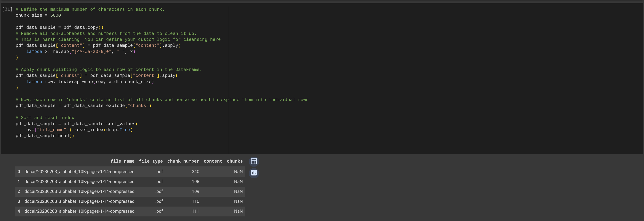644x221 pixels.
Task: Select row index label 2 in the table
Action: point(18,191)
